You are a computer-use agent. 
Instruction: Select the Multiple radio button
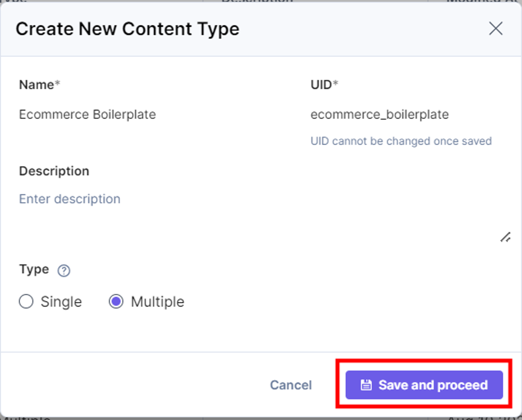pyautogui.click(x=116, y=301)
